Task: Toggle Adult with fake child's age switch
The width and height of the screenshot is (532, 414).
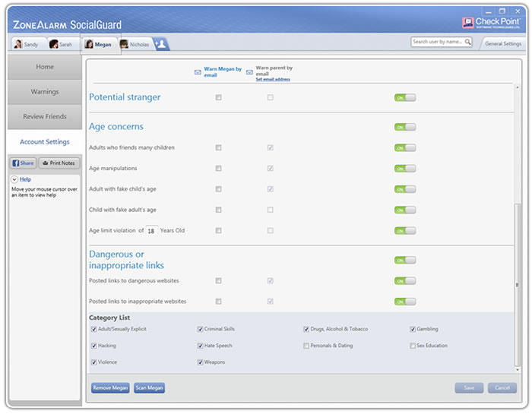Action: pos(405,189)
